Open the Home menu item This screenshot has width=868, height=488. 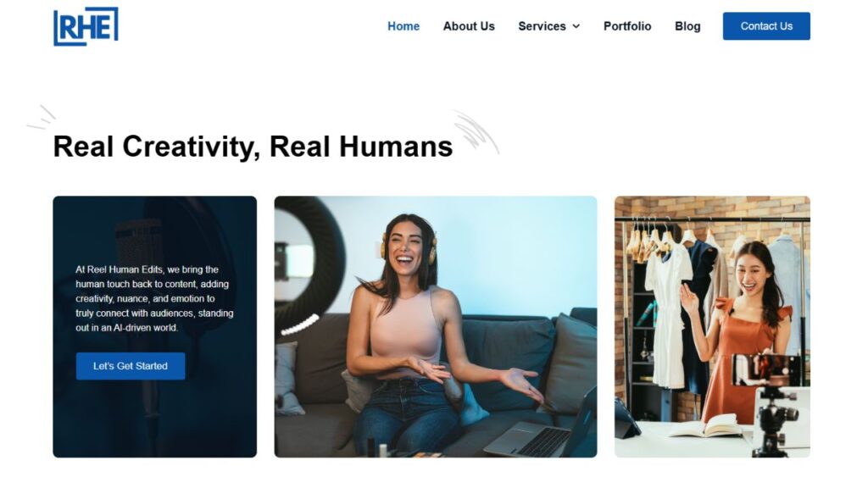coord(403,26)
